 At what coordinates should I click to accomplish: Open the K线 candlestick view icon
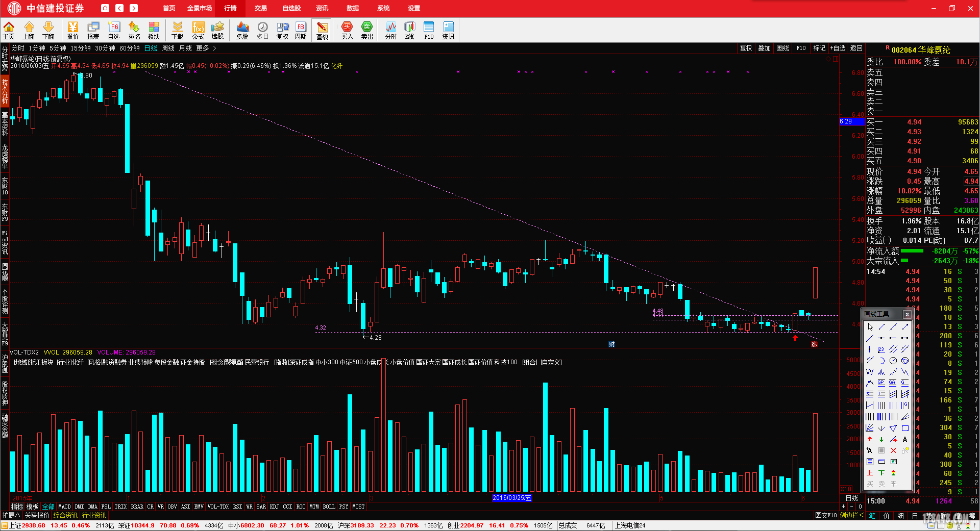(409, 31)
